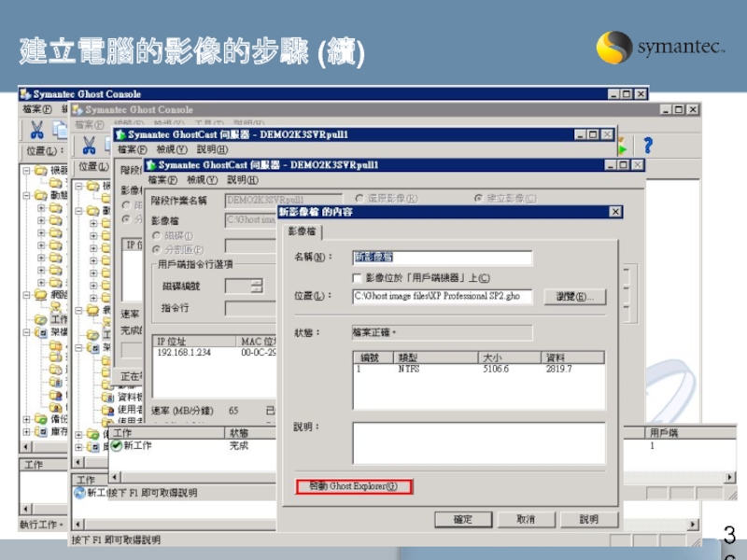Click the 狀態 column header in task list
The image size is (747, 560).
point(250,433)
